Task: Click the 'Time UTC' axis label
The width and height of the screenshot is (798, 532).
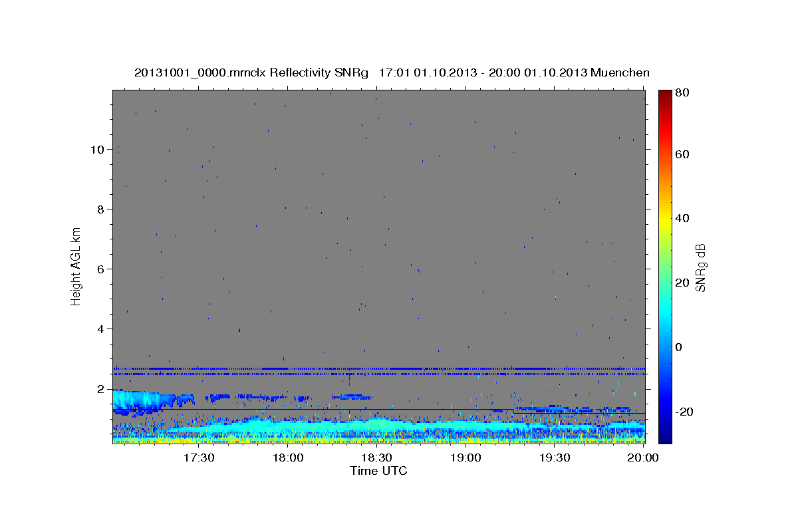Action: 378,471
